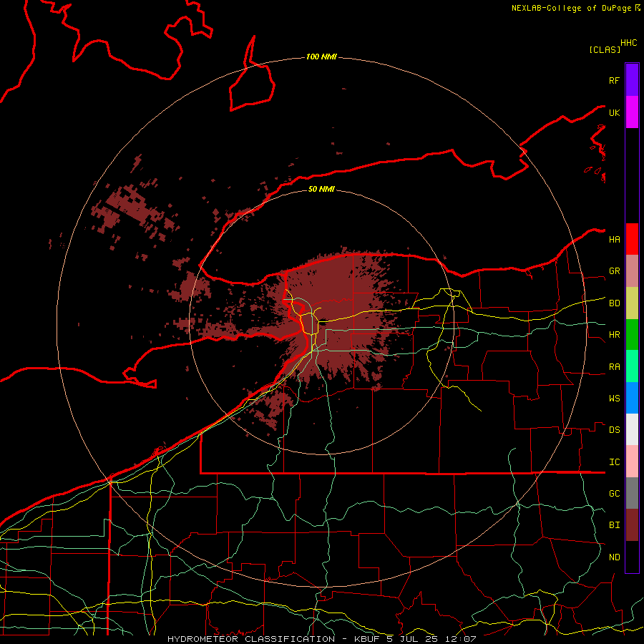The height and width of the screenshot is (644, 644).
Task: Click the BI dark red legend swatch
Action: tap(632, 525)
